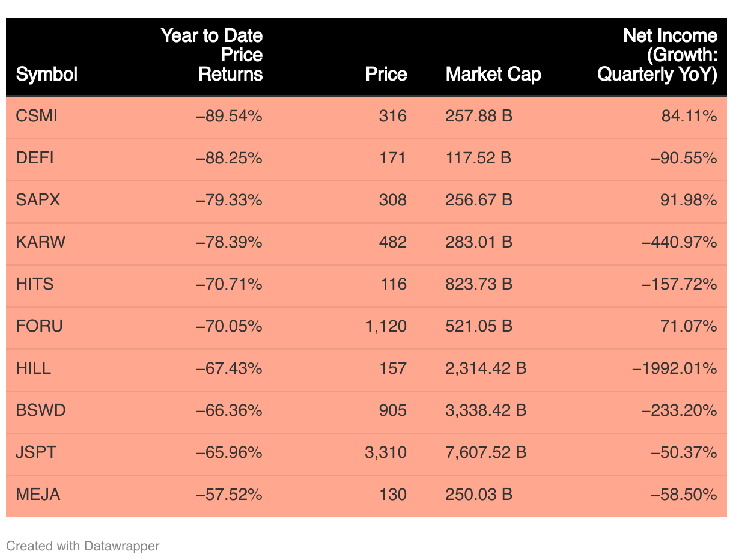Click the FORU price value 1,120
The width and height of the screenshot is (733, 560).
[x=386, y=326]
